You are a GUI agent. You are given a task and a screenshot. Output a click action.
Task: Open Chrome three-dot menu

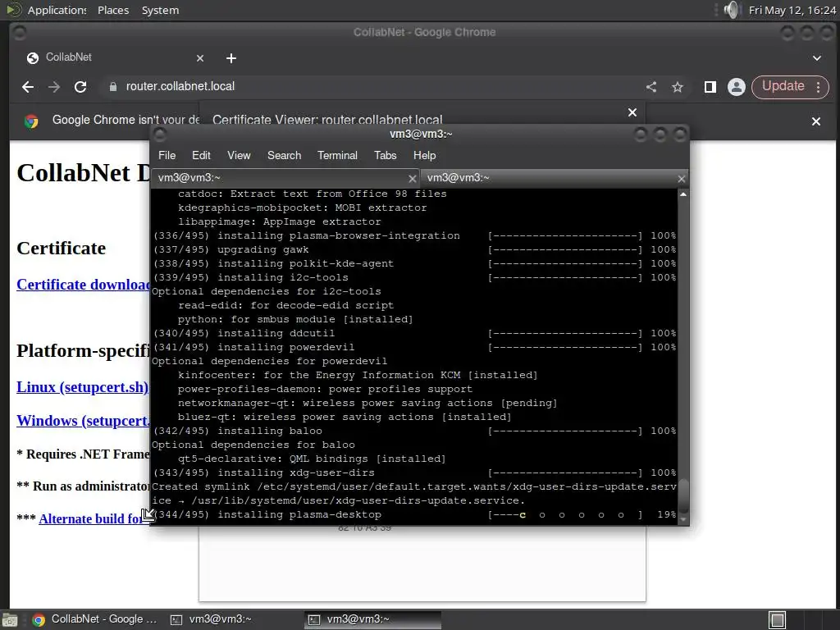click(819, 87)
